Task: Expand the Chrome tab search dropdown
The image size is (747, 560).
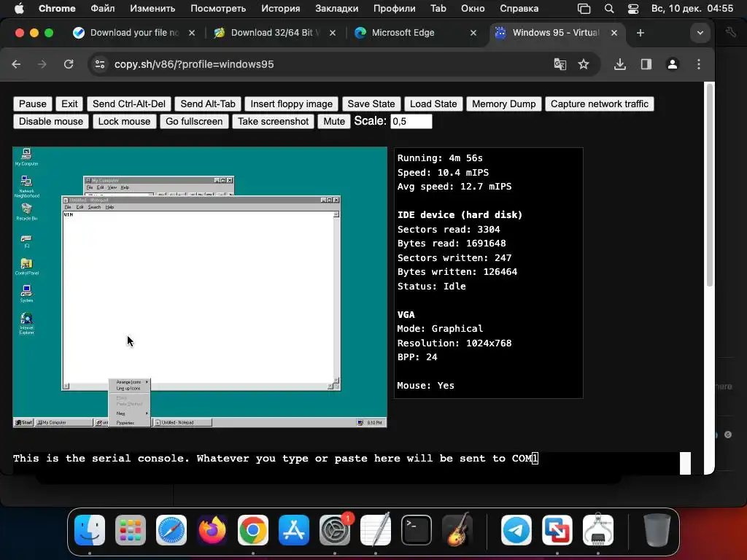Action: point(700,33)
